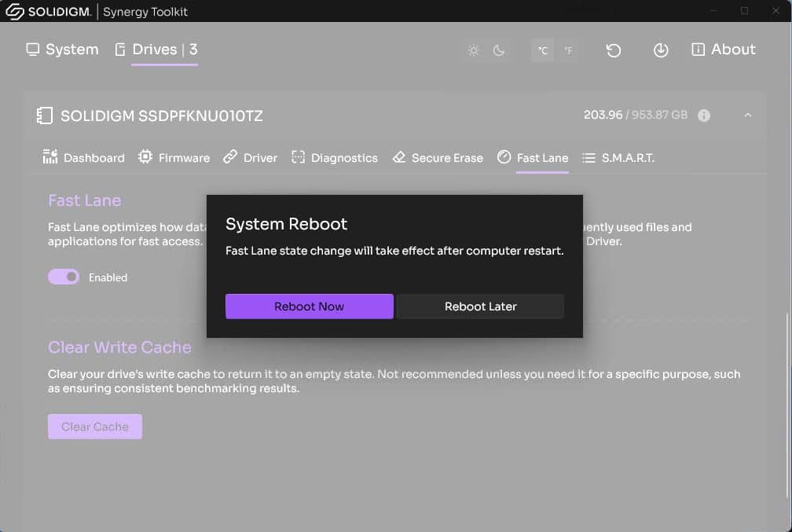The height and width of the screenshot is (532, 792).
Task: Minimize the Synergy Toolkit window
Action: 713,11
